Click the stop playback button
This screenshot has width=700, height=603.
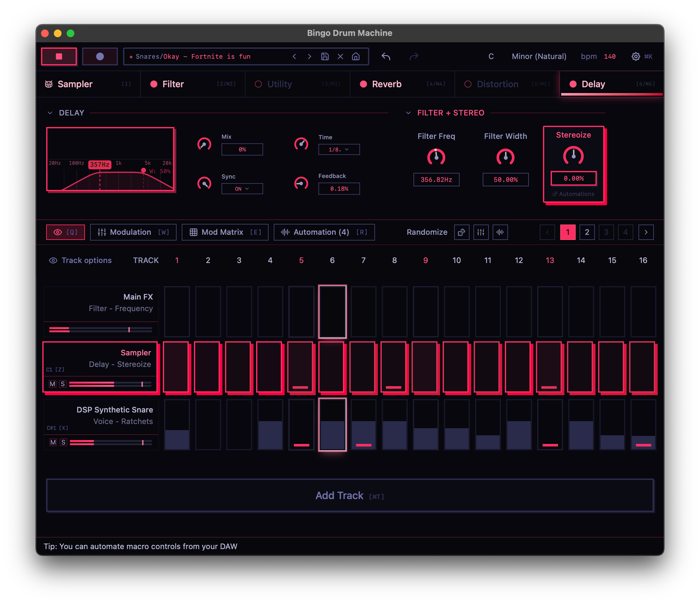(x=59, y=56)
